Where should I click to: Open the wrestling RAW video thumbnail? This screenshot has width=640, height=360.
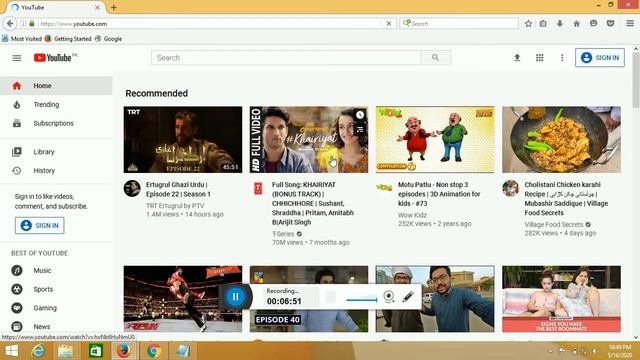coord(183,299)
